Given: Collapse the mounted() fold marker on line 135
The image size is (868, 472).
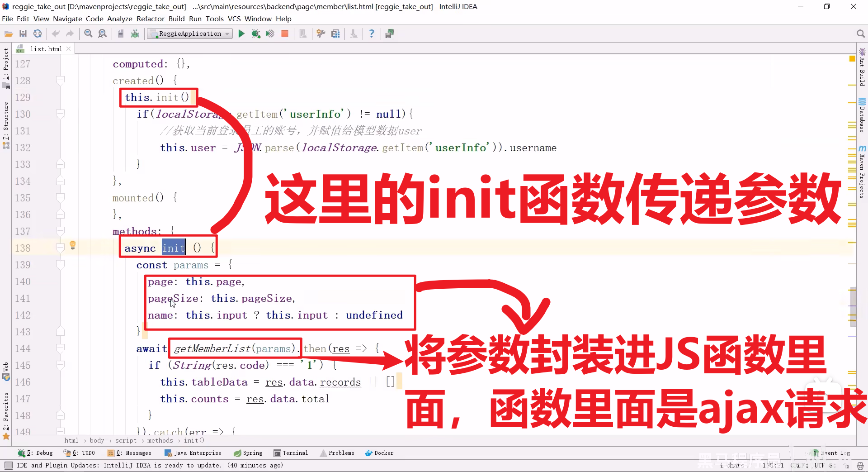Looking at the screenshot, I should pos(60,198).
